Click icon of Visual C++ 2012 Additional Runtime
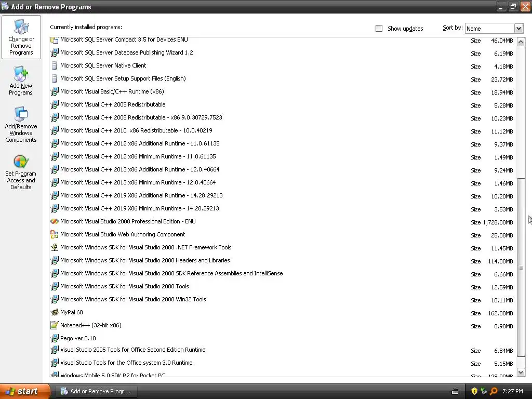This screenshot has width=532, height=399. pyautogui.click(x=54, y=143)
